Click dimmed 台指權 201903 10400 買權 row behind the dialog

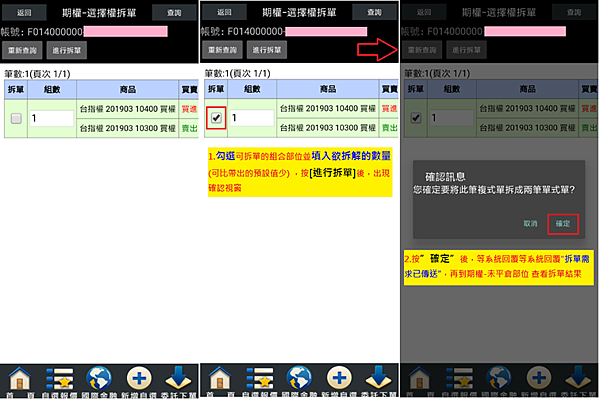[528, 109]
